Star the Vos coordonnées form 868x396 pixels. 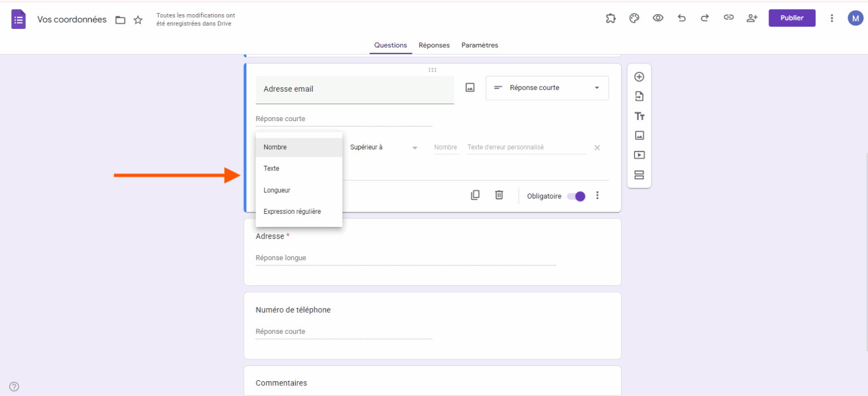(x=137, y=19)
